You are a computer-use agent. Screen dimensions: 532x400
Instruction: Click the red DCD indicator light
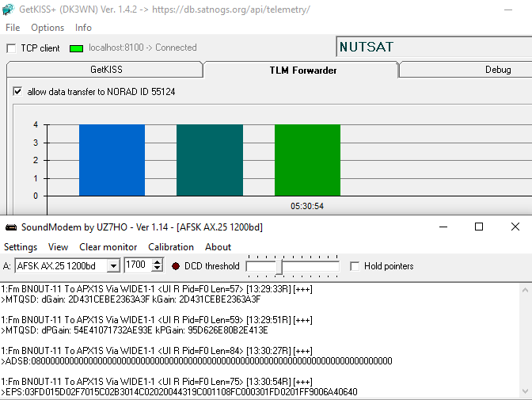pyautogui.click(x=176, y=266)
